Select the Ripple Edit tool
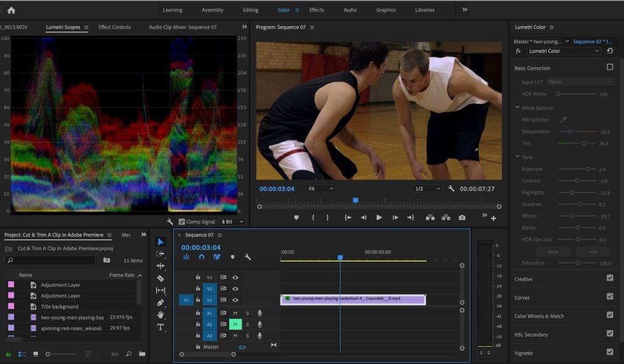The image size is (624, 364). [x=160, y=266]
